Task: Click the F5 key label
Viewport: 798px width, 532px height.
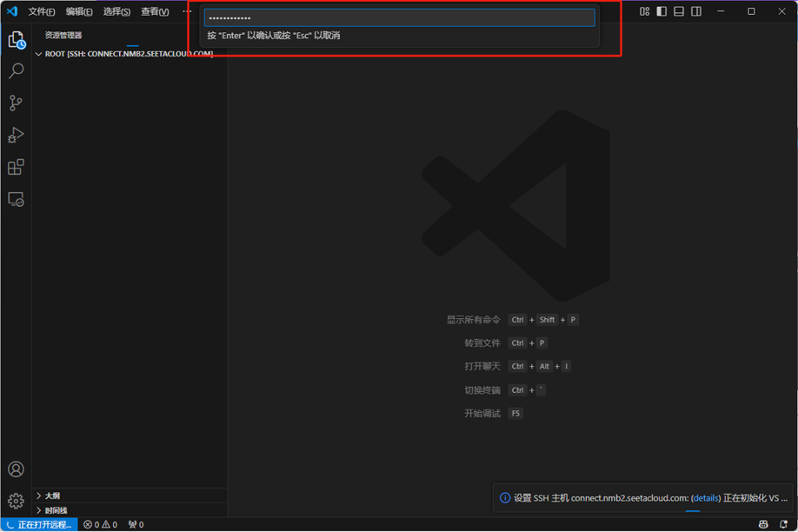Action: click(x=515, y=414)
